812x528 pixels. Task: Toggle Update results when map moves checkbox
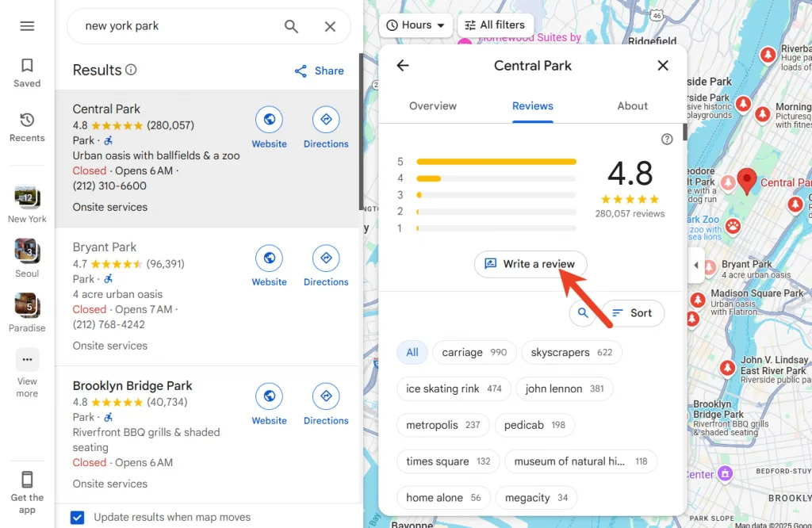pos(77,517)
